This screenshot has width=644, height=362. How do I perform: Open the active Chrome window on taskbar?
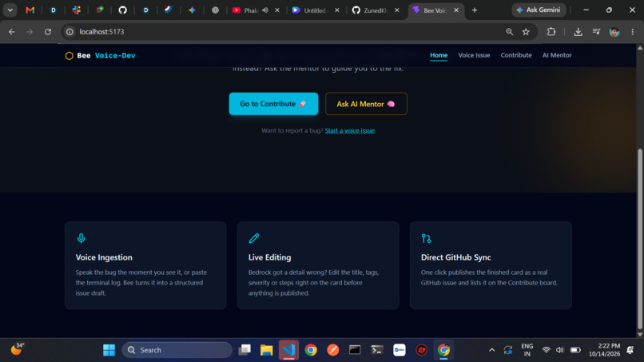click(x=443, y=350)
